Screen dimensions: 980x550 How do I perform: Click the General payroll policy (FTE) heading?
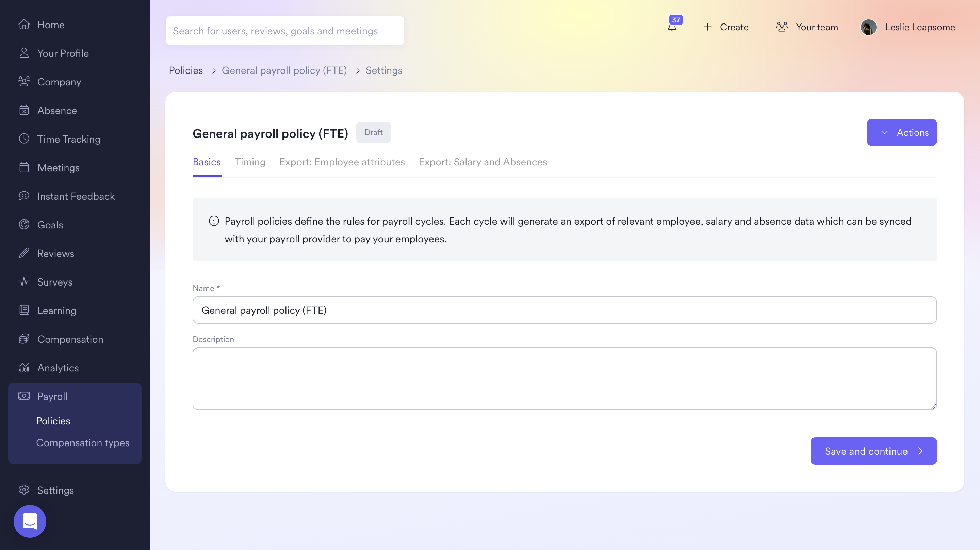point(270,134)
